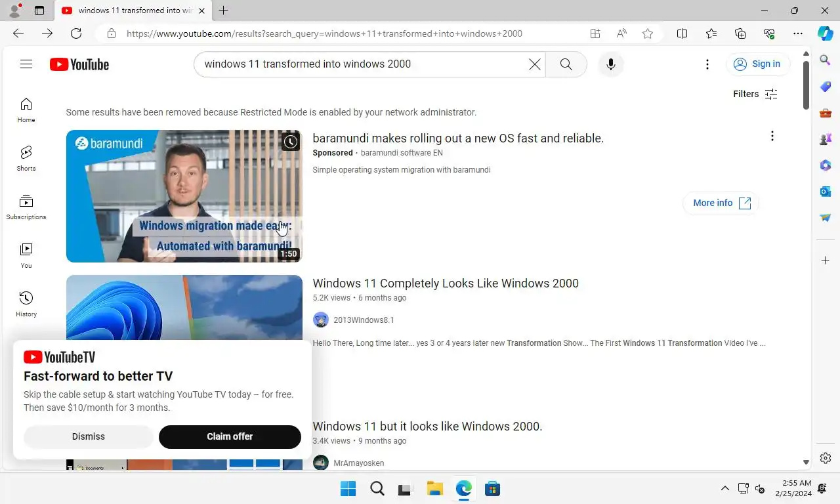The width and height of the screenshot is (840, 504).
Task: View site information lock icon
Action: coord(112,33)
